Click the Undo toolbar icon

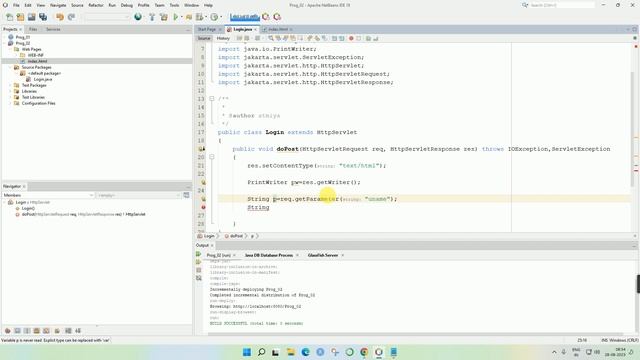(x=60, y=17)
